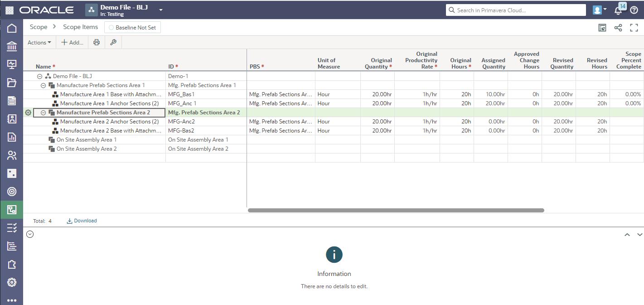Viewport: 644px width, 305px height.
Task: Collapse Manufacture Prefab Sections Area 1
Action: click(44, 85)
